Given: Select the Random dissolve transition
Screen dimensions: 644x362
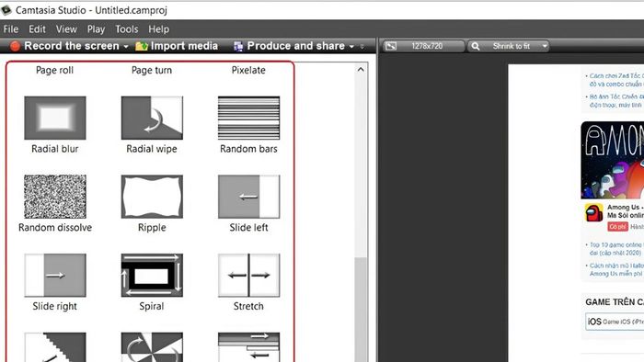Looking at the screenshot, I should click(x=55, y=197).
